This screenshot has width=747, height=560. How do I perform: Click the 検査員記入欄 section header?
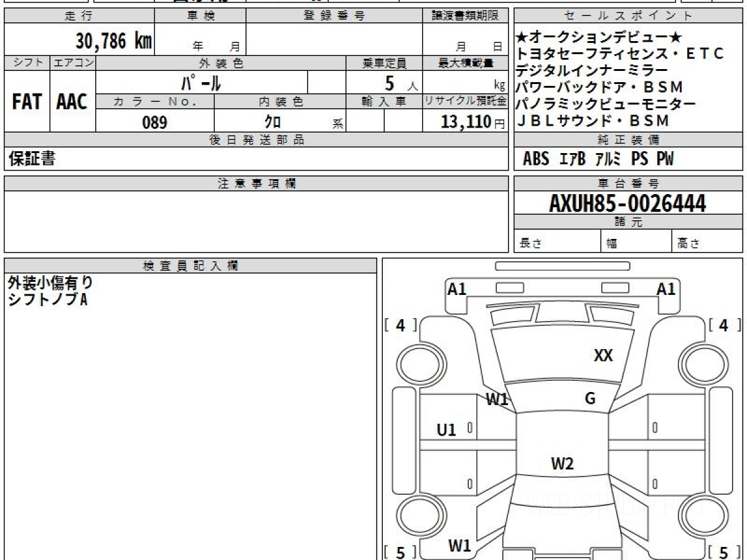tap(190, 266)
